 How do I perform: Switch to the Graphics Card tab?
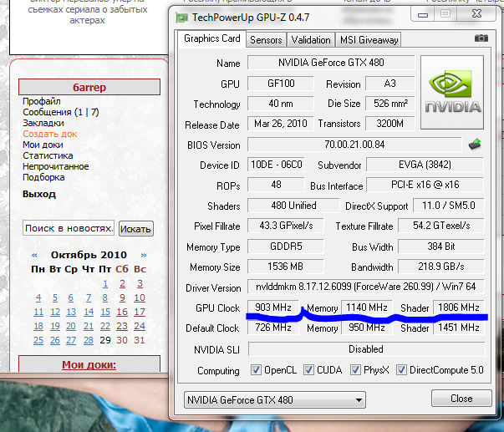212,39
